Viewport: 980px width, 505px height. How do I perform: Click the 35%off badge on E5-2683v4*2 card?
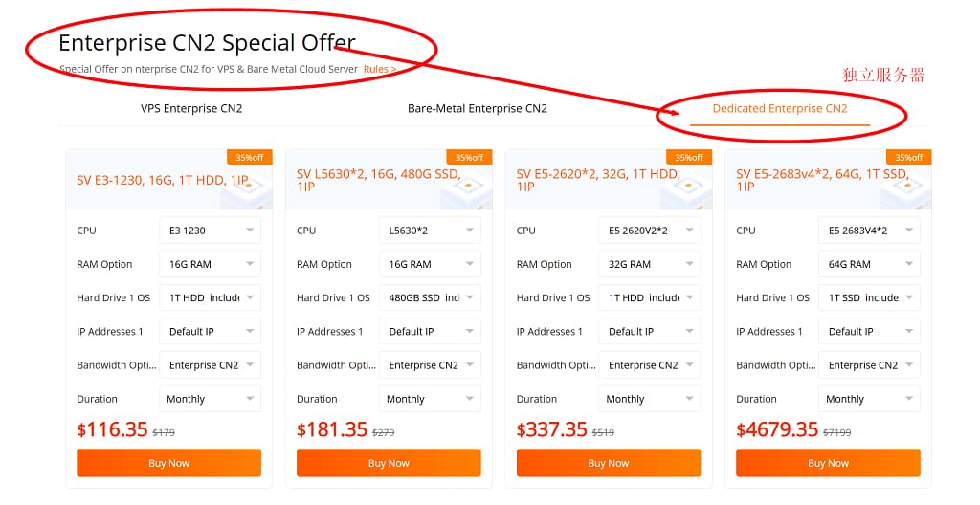(908, 158)
